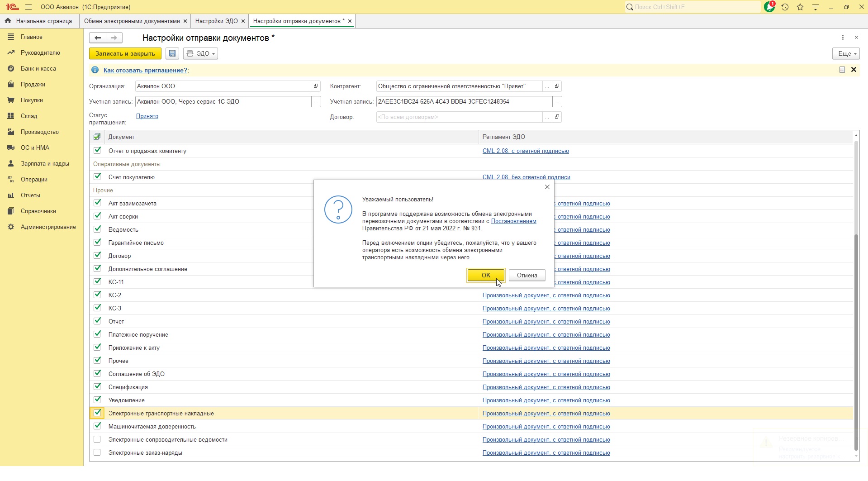
Task: Uncheck Электронные транспортные накладные checkbox
Action: coord(97,413)
